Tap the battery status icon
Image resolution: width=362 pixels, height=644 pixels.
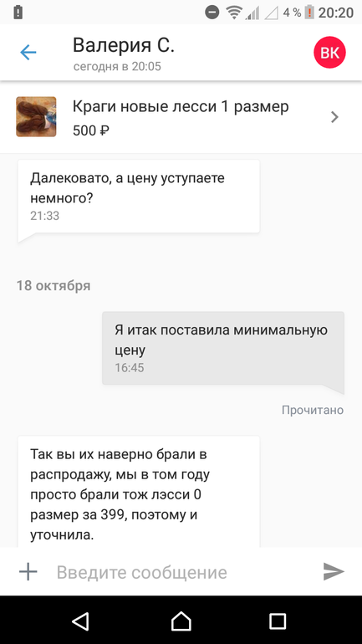tap(309, 13)
